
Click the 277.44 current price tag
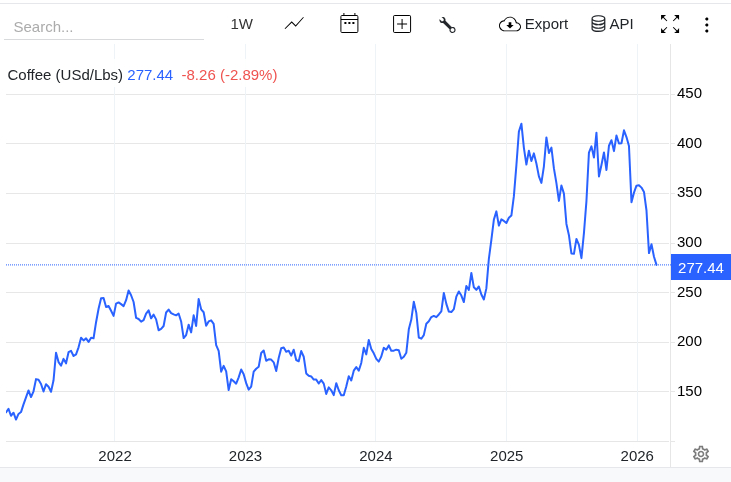point(700,267)
